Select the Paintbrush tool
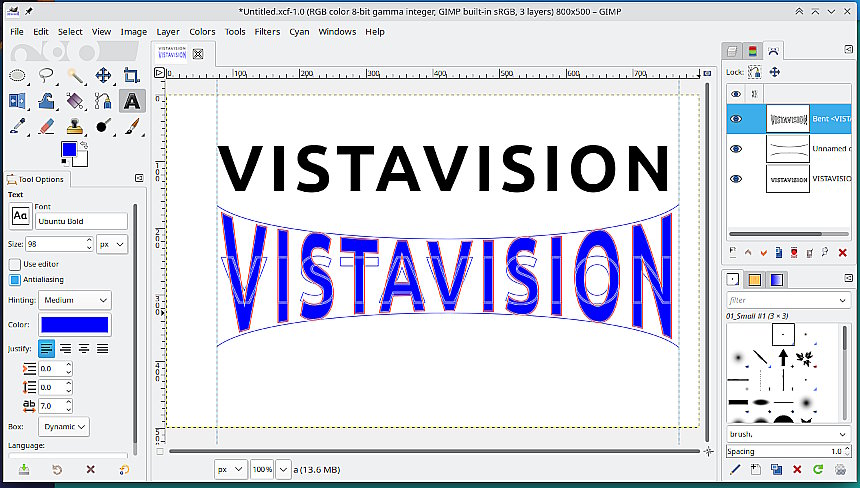860x488 pixels. (132, 127)
